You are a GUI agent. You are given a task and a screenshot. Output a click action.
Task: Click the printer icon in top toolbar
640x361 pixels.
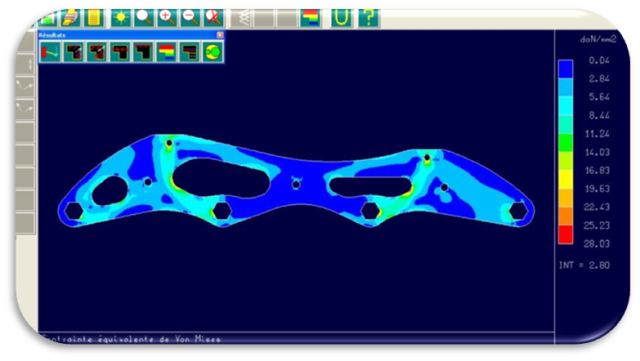(x=71, y=18)
